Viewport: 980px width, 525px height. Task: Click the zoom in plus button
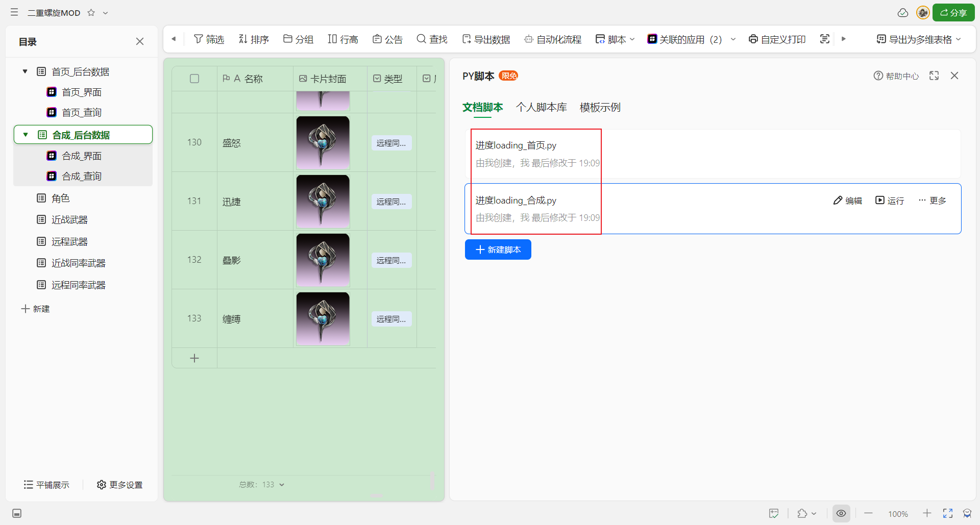tap(927, 513)
